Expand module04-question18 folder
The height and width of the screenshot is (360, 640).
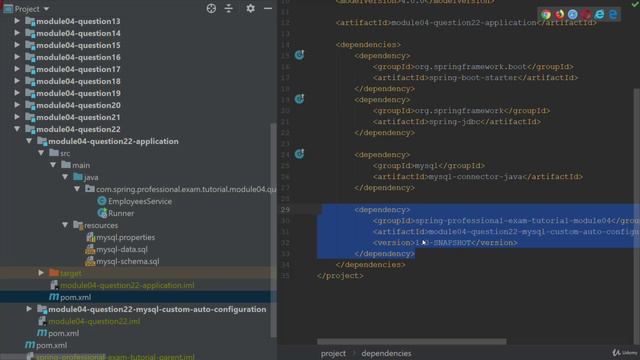click(17, 81)
